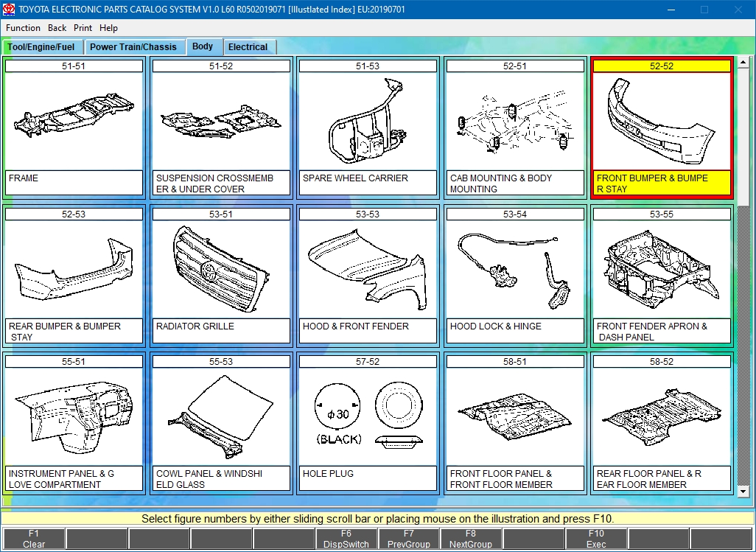Click the HOLE PLUG caption text
756x552 pixels.
click(x=328, y=474)
